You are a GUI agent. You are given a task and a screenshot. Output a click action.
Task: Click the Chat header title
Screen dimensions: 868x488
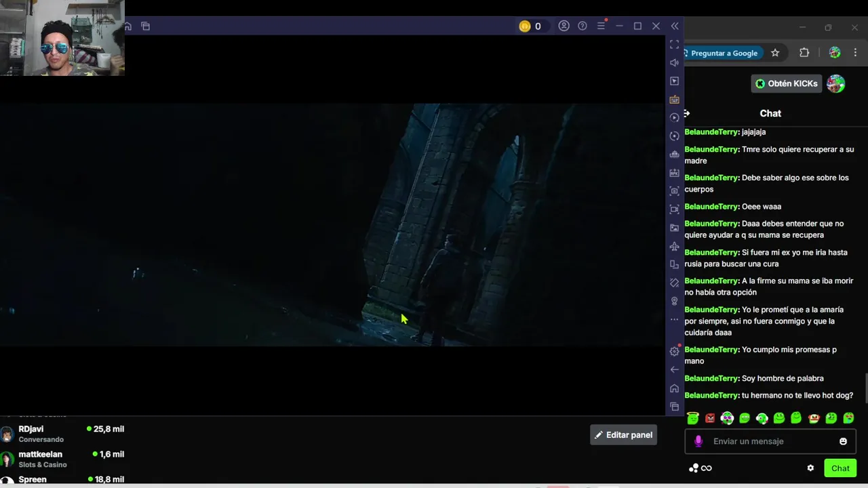pos(770,113)
